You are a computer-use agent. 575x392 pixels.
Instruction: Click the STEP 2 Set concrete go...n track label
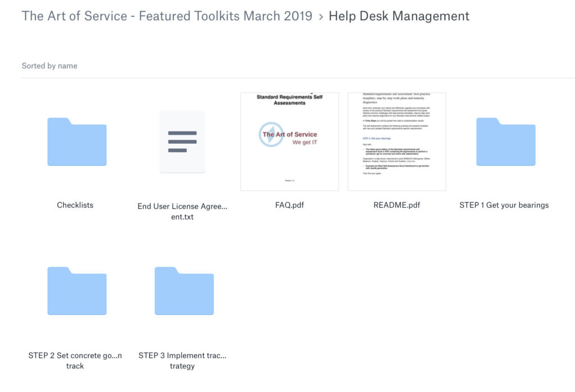pyautogui.click(x=75, y=361)
